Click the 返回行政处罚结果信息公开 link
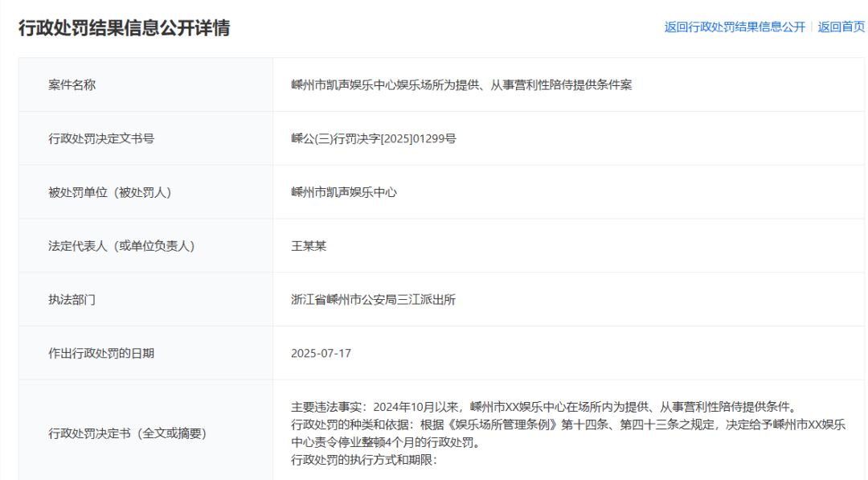The image size is (868, 480). coord(735,27)
